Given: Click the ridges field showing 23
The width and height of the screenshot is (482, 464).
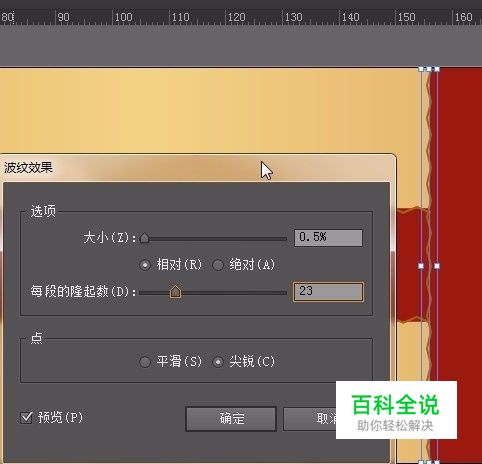Looking at the screenshot, I should pyautogui.click(x=328, y=292).
